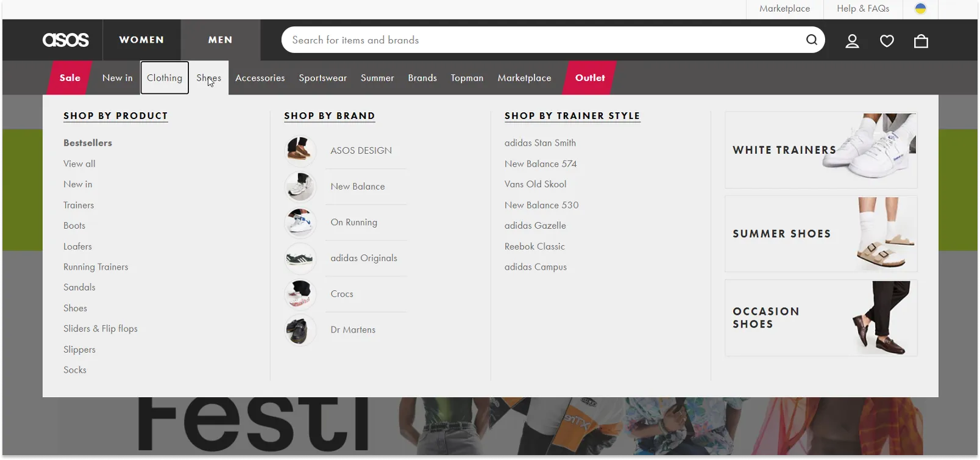Click Shoes under Shop by Product
The width and height of the screenshot is (980, 460).
pyautogui.click(x=75, y=308)
